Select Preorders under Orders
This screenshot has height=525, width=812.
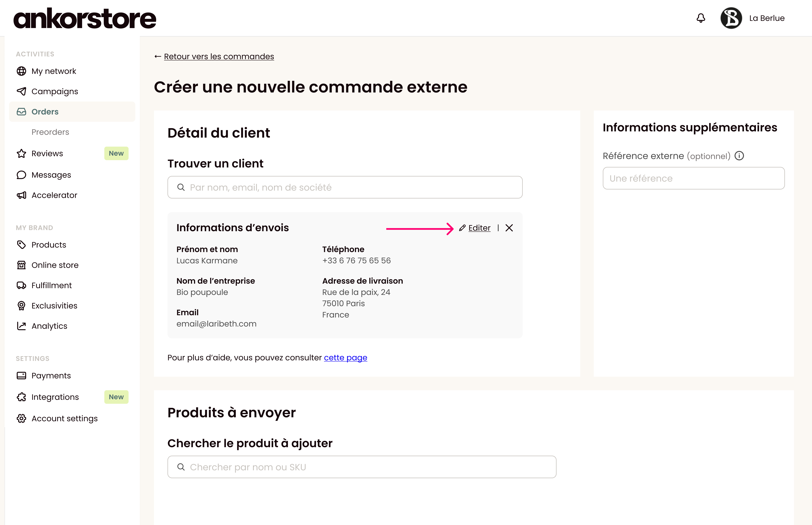point(50,132)
